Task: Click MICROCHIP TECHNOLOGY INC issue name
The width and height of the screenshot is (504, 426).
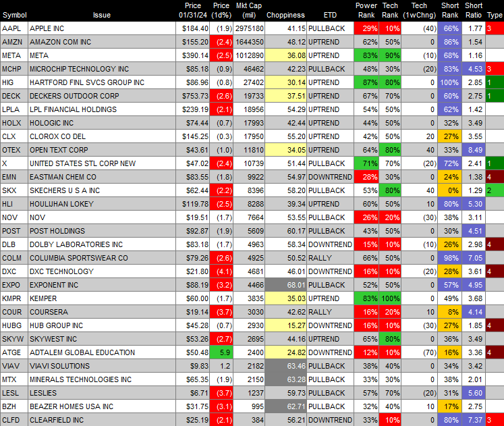Action: point(79,69)
